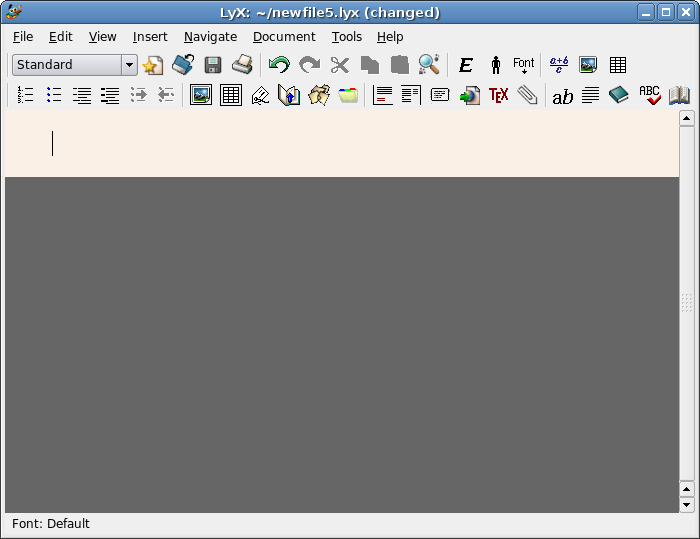Click the Cut scissors icon

point(340,65)
